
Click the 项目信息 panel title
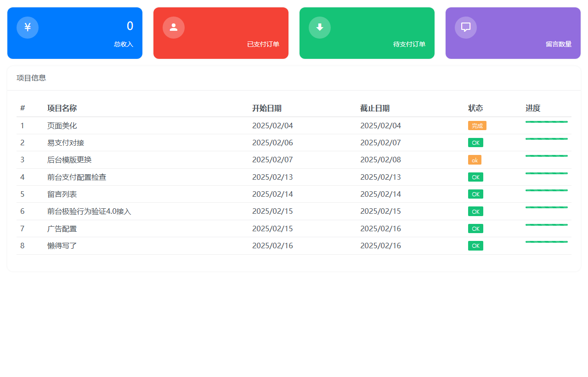click(x=31, y=78)
